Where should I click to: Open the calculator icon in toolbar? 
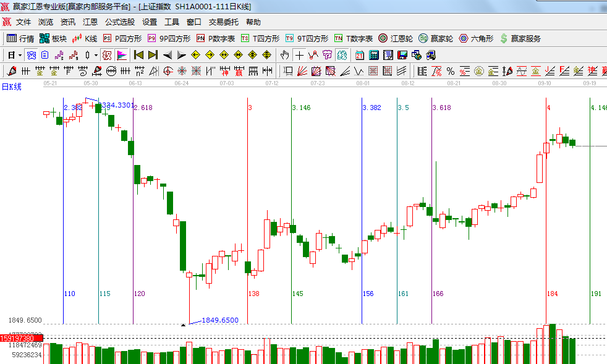(373, 55)
